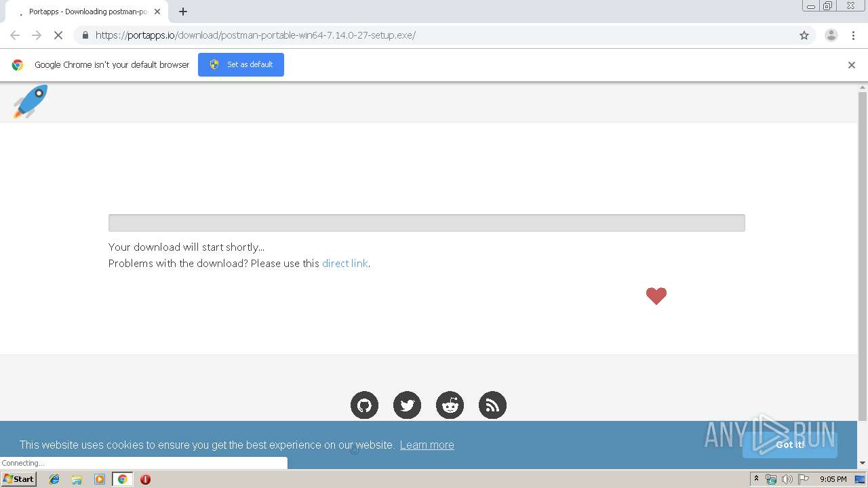
Task: Open the RSS feed icon
Action: [492, 405]
